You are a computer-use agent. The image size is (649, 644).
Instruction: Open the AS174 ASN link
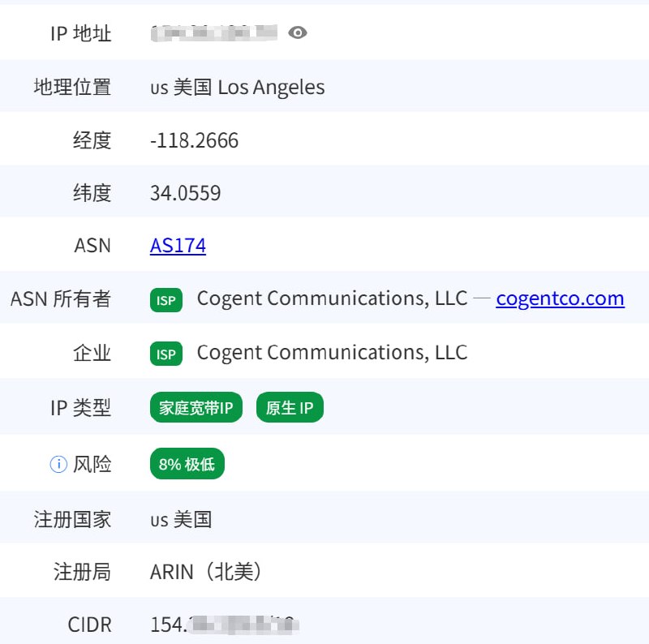pyautogui.click(x=178, y=246)
